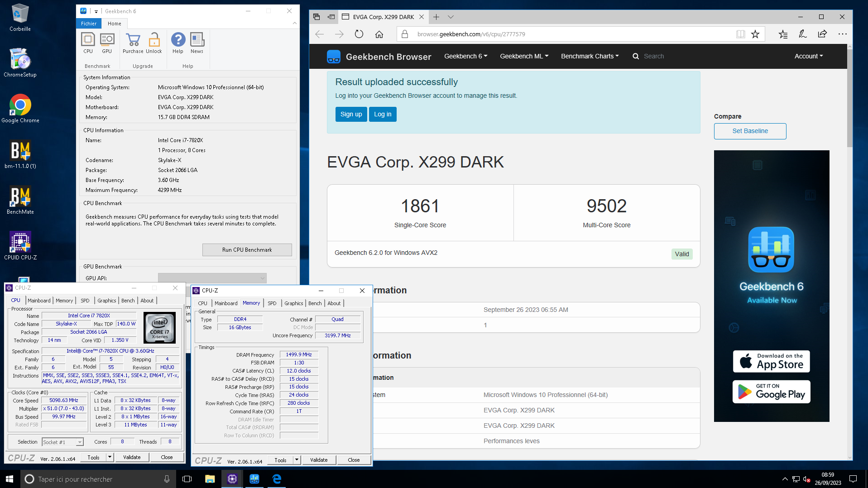The width and height of the screenshot is (868, 488).
Task: Click the Geekbench Browser logo icon
Action: pyautogui.click(x=334, y=57)
